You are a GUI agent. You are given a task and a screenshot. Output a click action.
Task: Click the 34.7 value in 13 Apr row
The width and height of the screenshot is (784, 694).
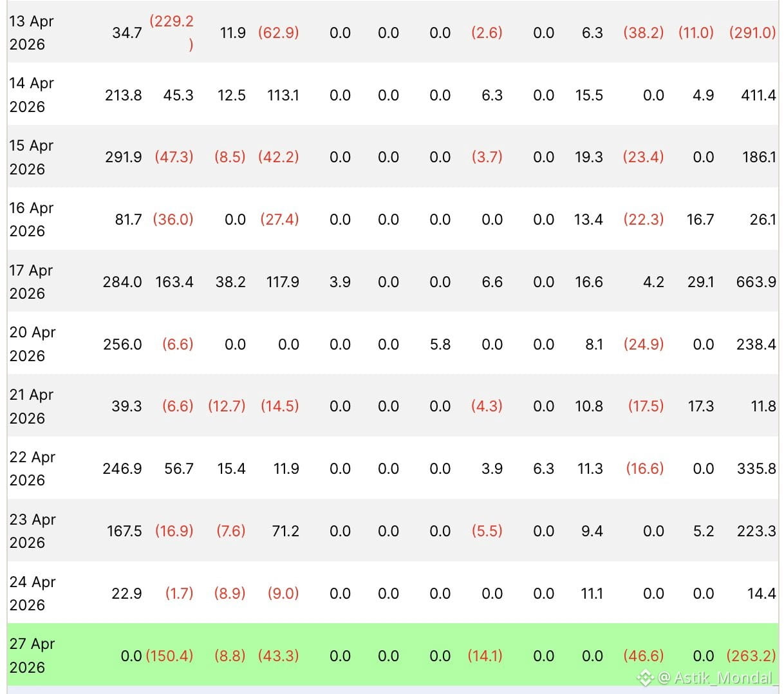pos(127,33)
